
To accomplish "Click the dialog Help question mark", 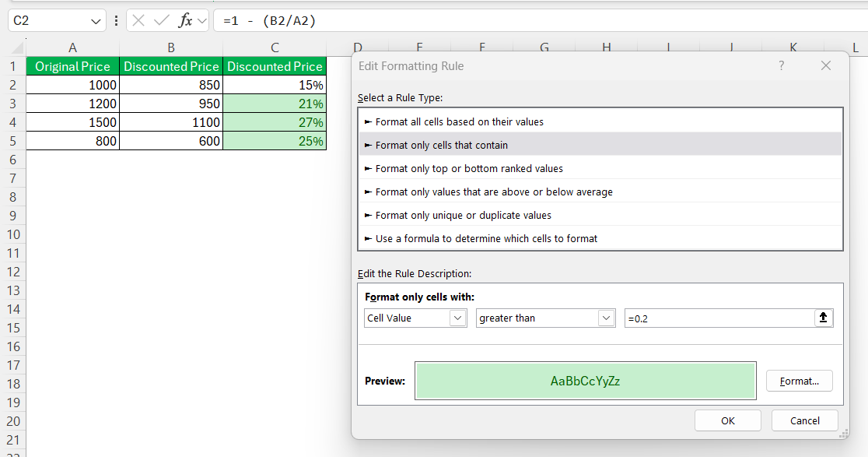I will tap(781, 66).
